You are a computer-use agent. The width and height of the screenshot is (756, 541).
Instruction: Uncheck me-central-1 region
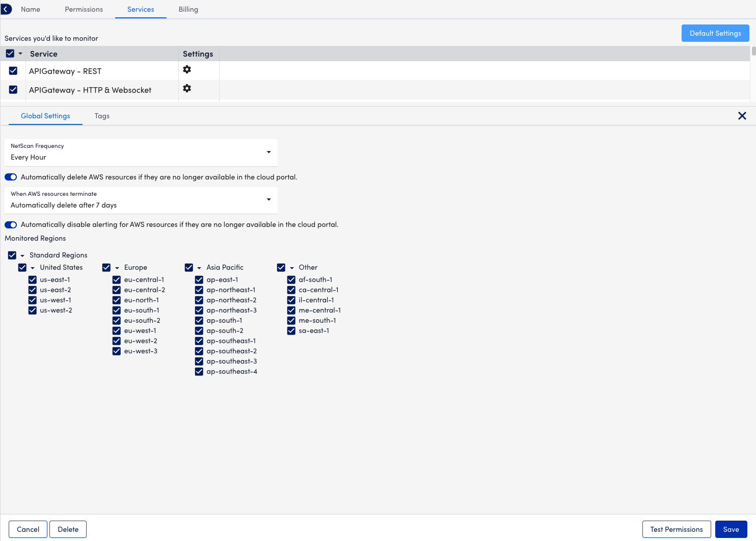click(291, 310)
